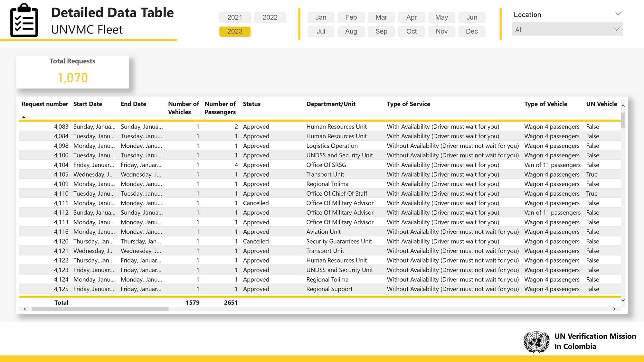This screenshot has width=644, height=362.
Task: Sort by Type of Service column
Action: pos(408,104)
